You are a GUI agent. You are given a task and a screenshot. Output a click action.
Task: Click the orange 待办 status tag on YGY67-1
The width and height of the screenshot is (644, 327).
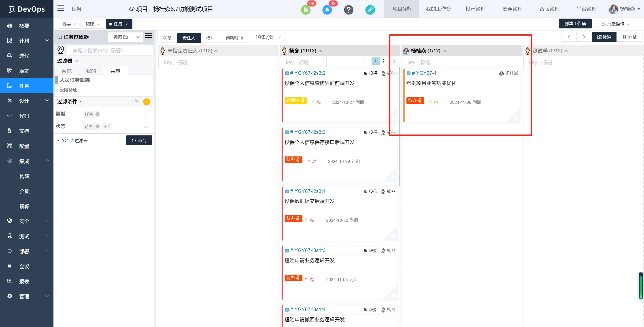click(415, 100)
